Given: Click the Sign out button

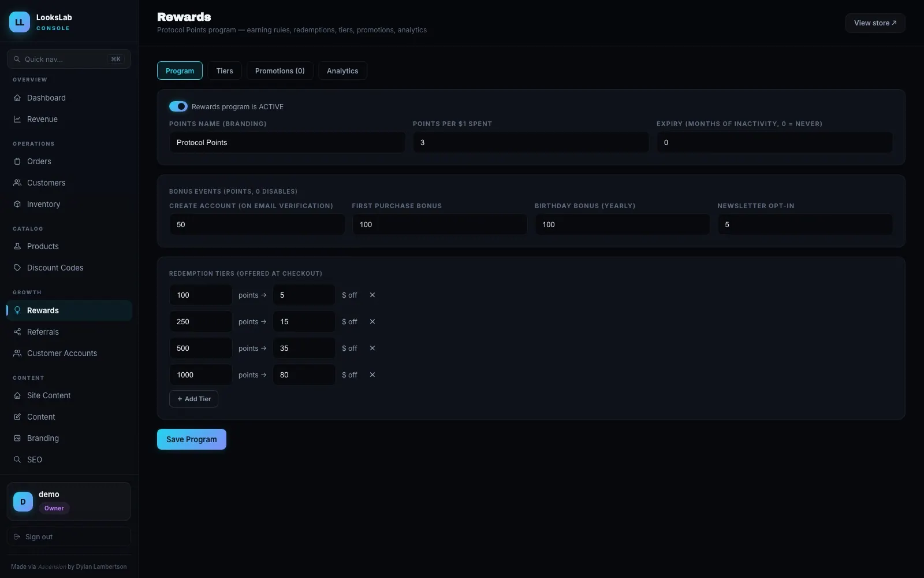Looking at the screenshot, I should (69, 536).
